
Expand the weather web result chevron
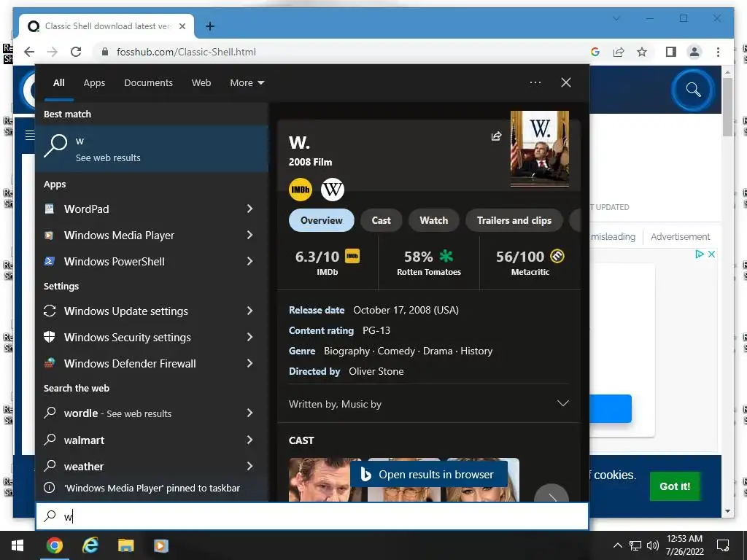click(x=249, y=466)
